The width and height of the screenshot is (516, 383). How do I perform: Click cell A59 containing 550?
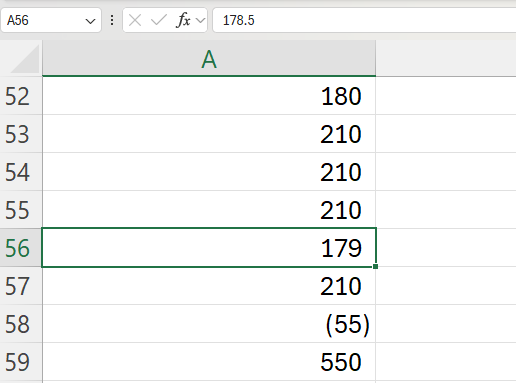209,362
